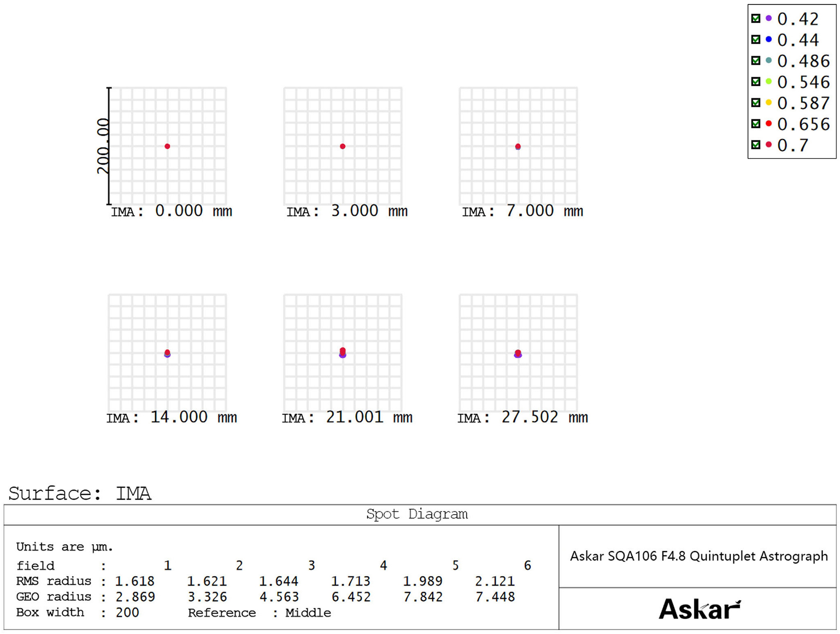
Task: Click spot in IMA 7.000 mm grid
Action: click(x=518, y=147)
